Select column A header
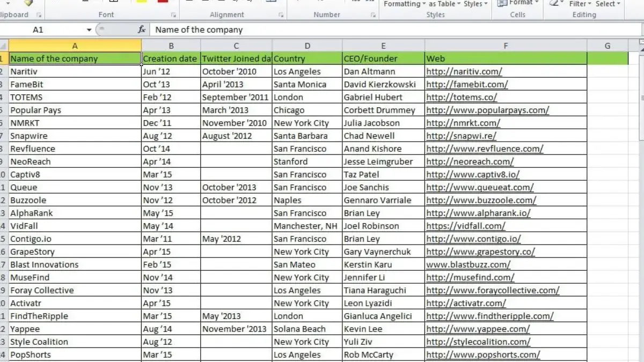Image resolution: width=644 pixels, height=362 pixels. coord(75,46)
